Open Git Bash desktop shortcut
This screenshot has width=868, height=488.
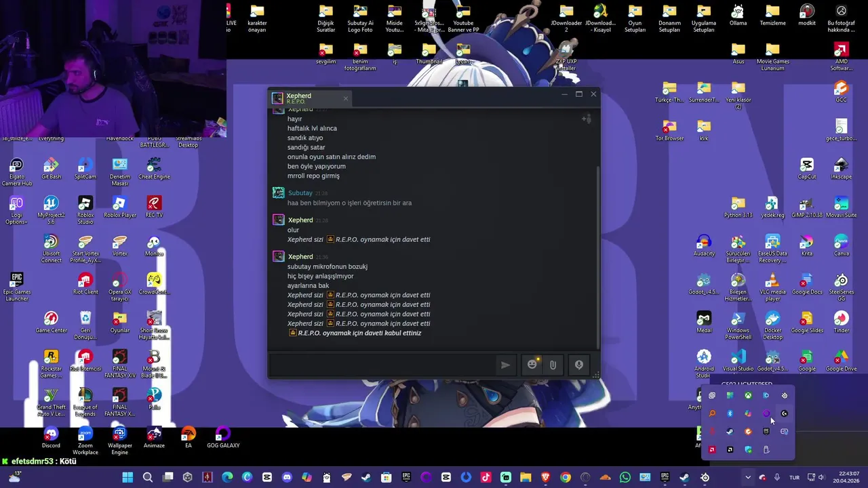click(51, 168)
